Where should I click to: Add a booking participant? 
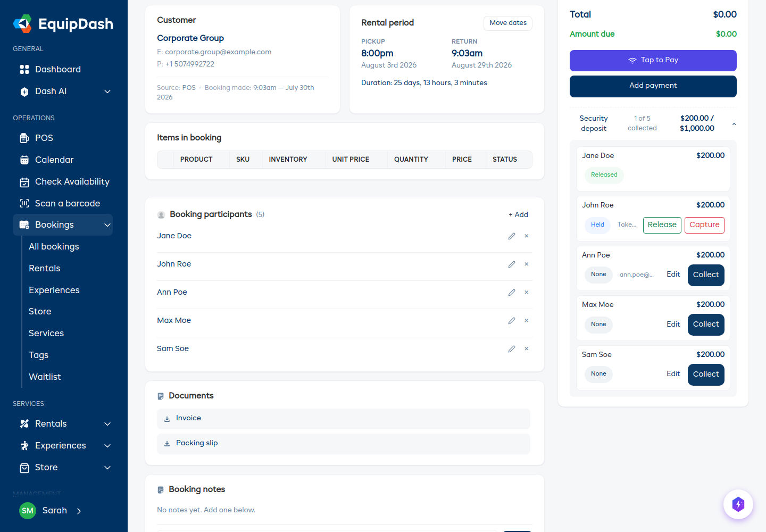518,215
